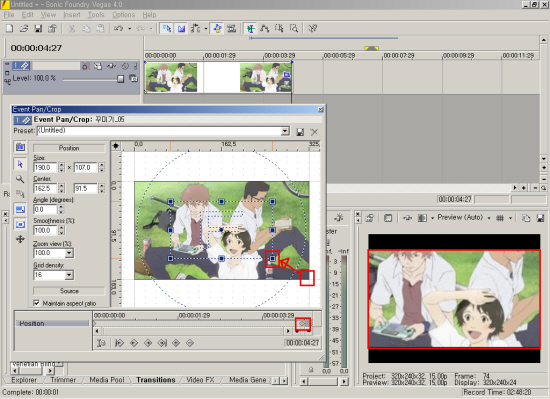Select the second video clip on timeline
The width and height of the screenshot is (550, 399).
[x=266, y=77]
